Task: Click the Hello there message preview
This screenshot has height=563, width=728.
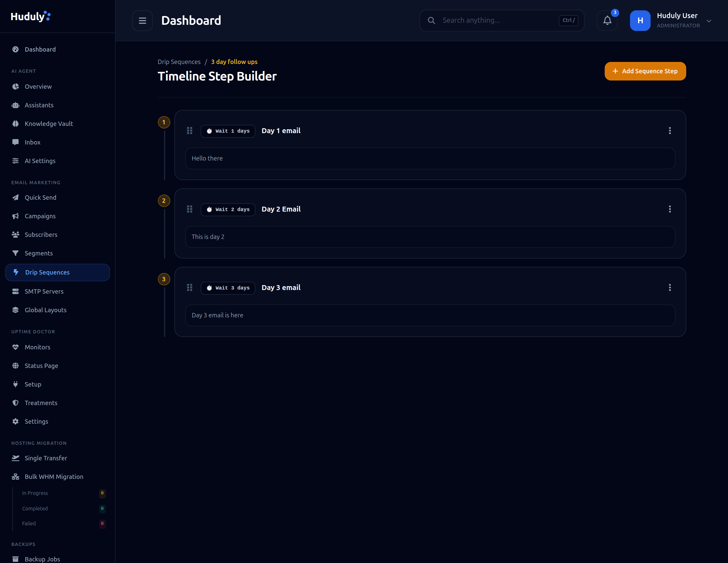Action: pos(430,158)
